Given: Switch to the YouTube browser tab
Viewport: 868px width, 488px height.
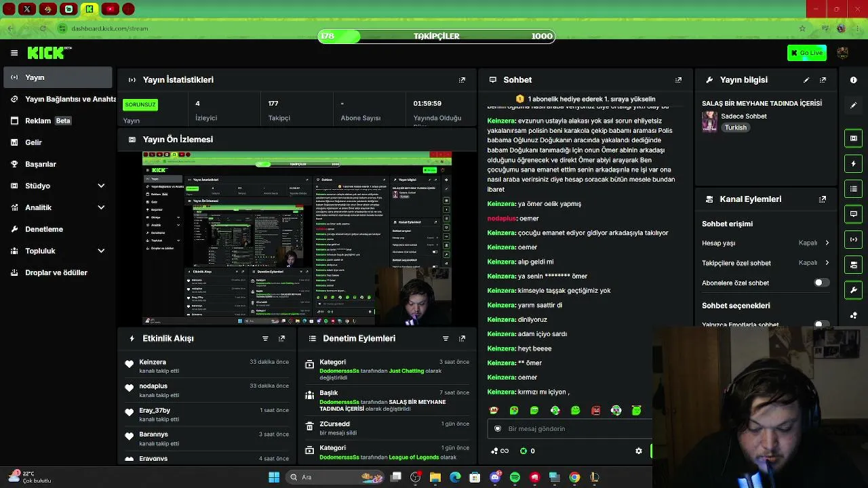Looking at the screenshot, I should (110, 9).
